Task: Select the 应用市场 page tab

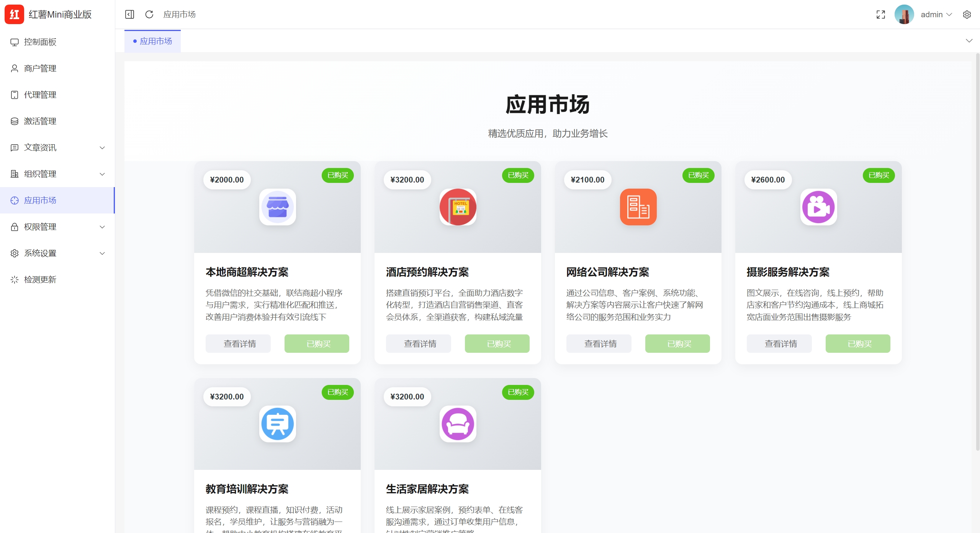Action: pos(153,41)
